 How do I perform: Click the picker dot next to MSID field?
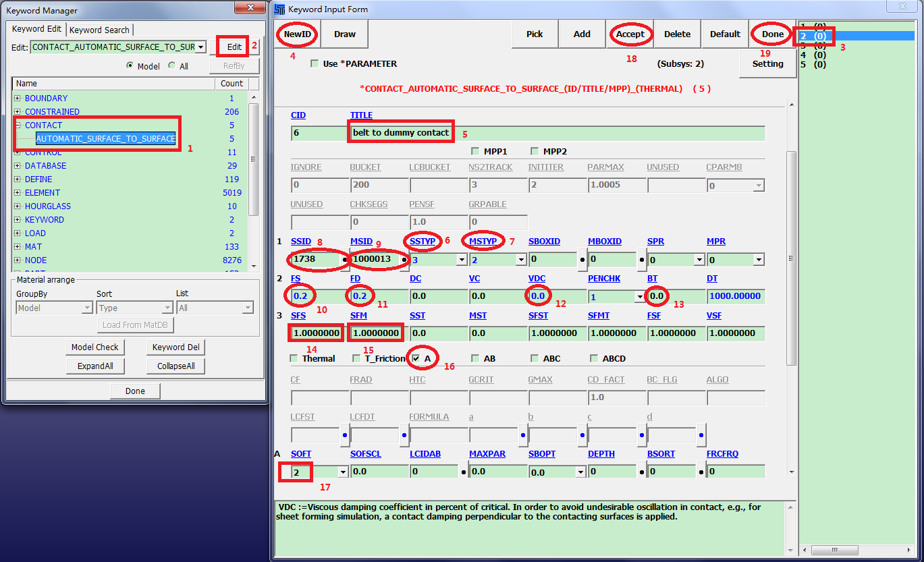coord(404,259)
